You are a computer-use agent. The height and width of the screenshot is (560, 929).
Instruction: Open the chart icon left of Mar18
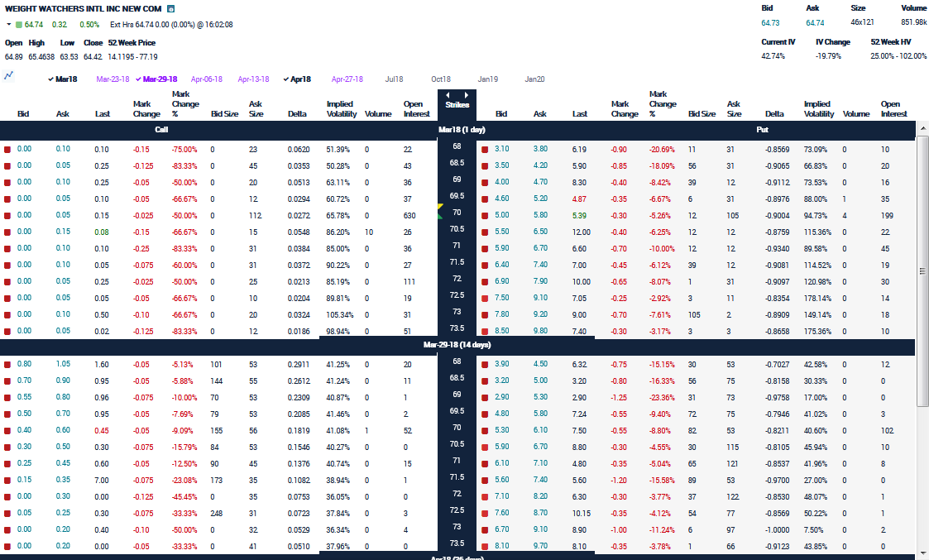8,75
